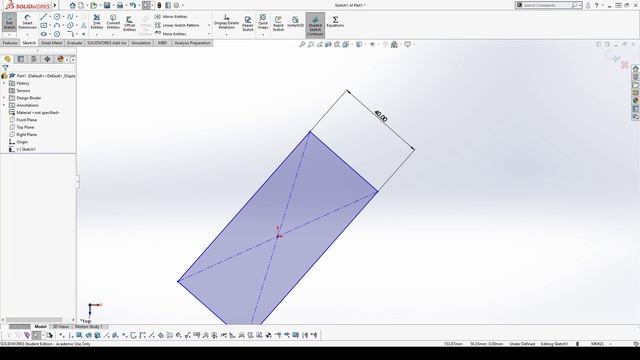Screen dimensions: 640x360
Task: Select the Top Plane tree item
Action: (22, 127)
